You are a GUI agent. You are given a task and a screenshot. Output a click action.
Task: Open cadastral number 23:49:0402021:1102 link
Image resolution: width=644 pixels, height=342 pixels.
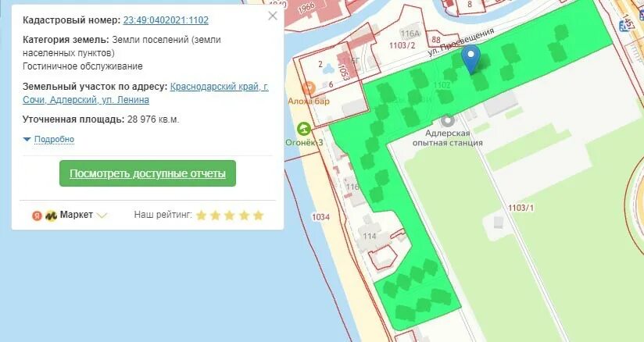[x=166, y=20]
